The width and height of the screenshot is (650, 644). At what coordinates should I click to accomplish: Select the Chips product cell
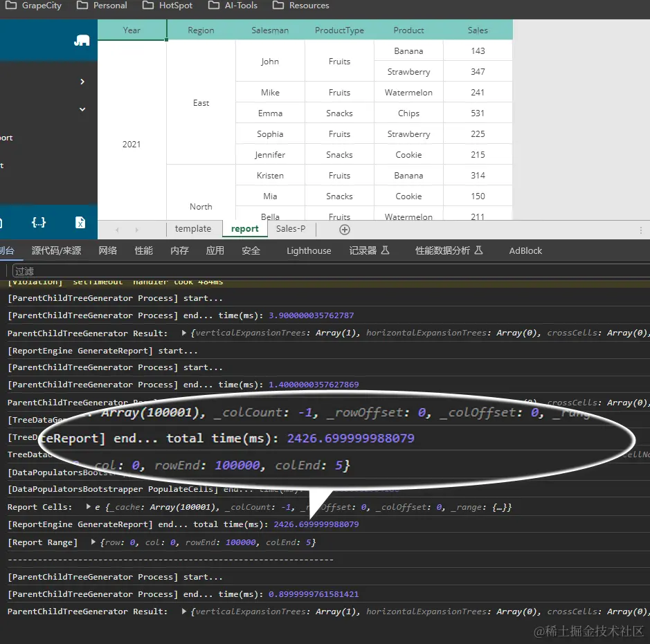(408, 113)
